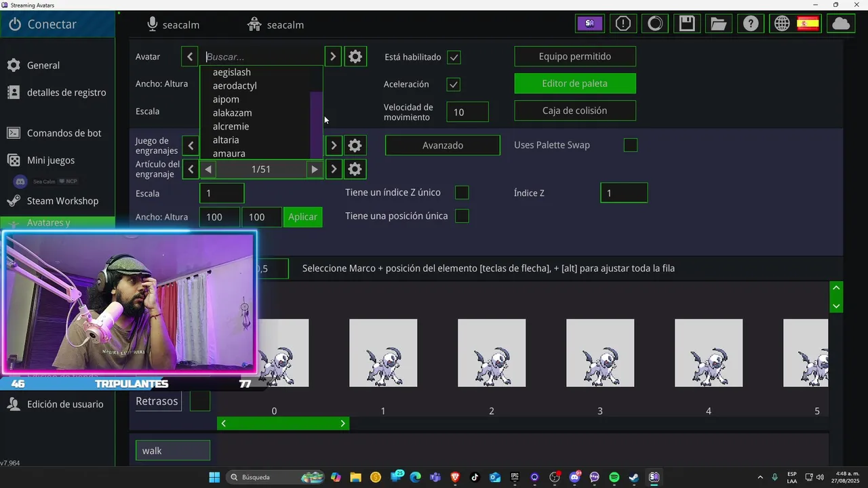Image resolution: width=868 pixels, height=488 pixels.
Task: Select aerodactyl from the avatar list
Action: coord(235,85)
